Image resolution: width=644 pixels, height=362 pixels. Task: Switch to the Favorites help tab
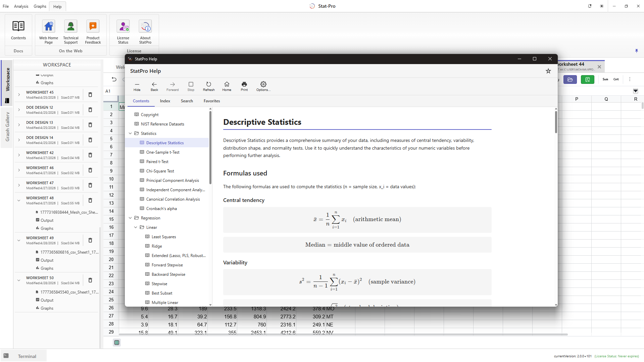212,101
